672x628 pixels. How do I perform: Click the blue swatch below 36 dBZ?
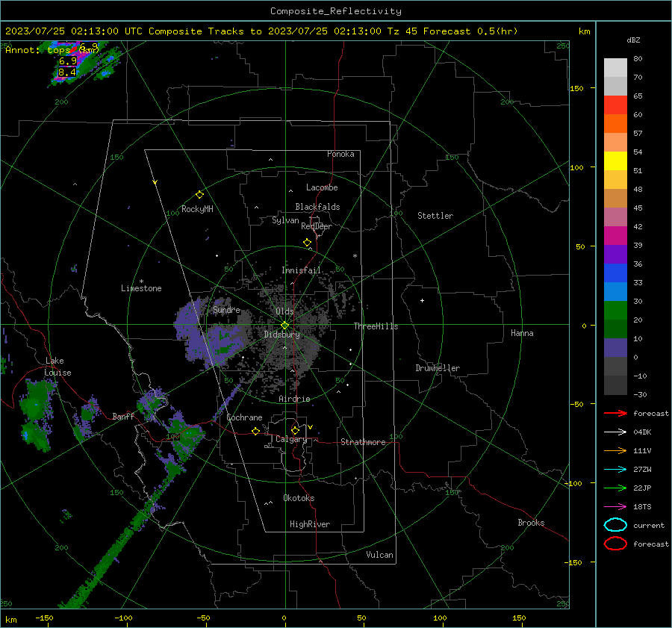coord(615,273)
